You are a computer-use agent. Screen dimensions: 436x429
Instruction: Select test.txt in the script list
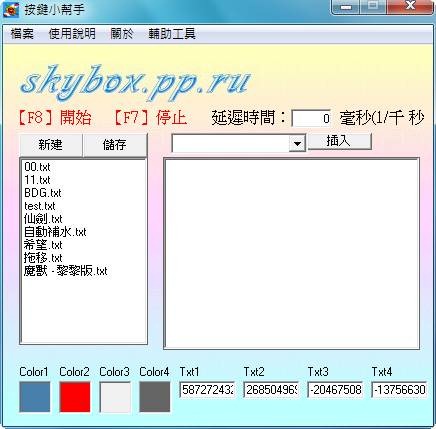[40, 206]
